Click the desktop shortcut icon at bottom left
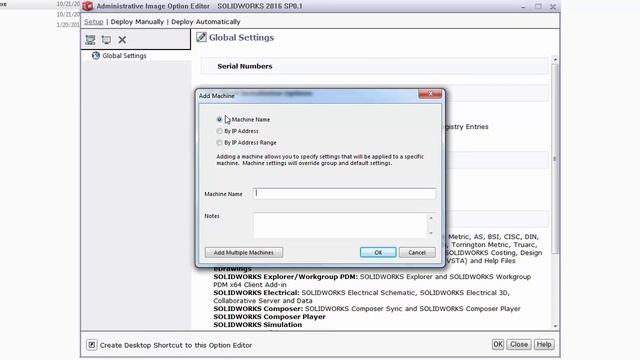The width and height of the screenshot is (640, 360). [x=92, y=345]
